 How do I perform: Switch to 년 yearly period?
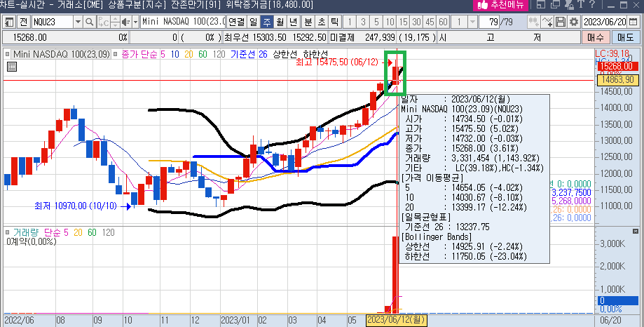point(293,22)
